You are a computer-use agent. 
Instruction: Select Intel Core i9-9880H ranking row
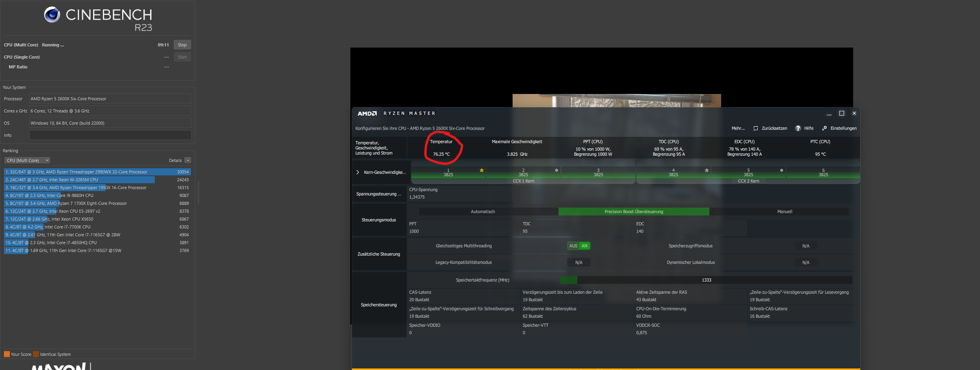click(x=97, y=195)
